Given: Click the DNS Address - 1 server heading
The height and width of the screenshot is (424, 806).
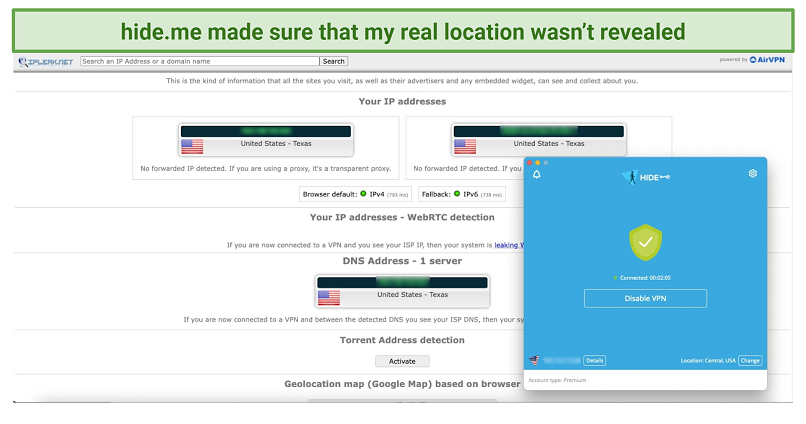Looking at the screenshot, I should tap(402, 261).
